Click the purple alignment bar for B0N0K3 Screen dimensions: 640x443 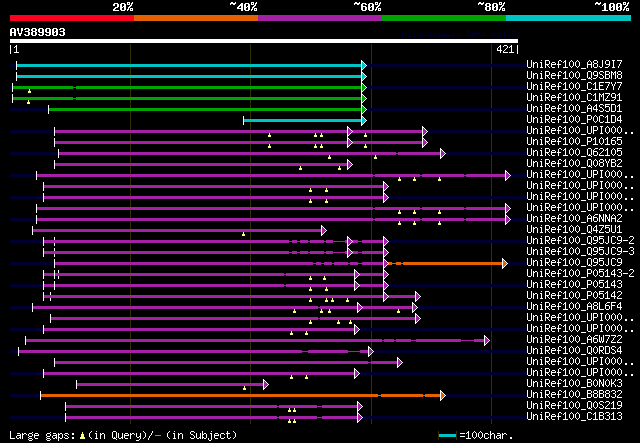click(170, 385)
